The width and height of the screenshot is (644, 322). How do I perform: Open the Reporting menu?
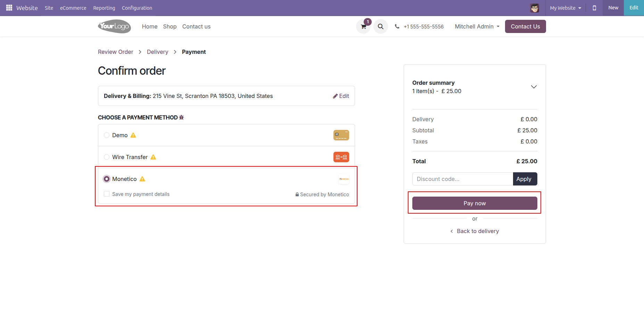click(x=104, y=8)
